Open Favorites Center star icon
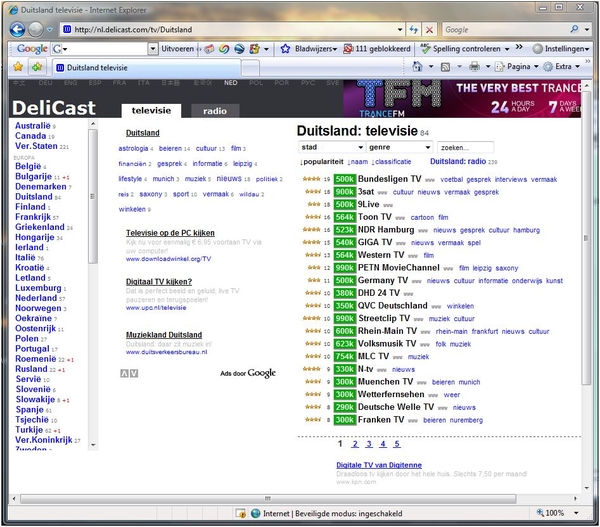 18,67
